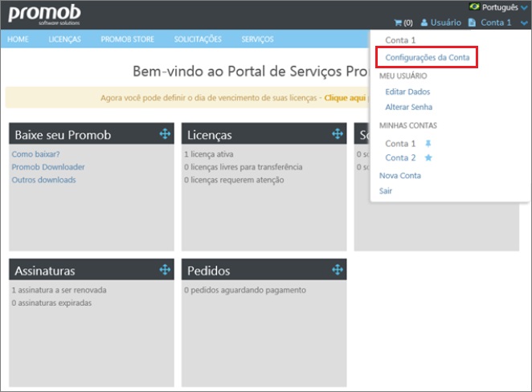Image resolution: width=532 pixels, height=392 pixels.
Task: Click the Promob logo
Action: coord(44,15)
